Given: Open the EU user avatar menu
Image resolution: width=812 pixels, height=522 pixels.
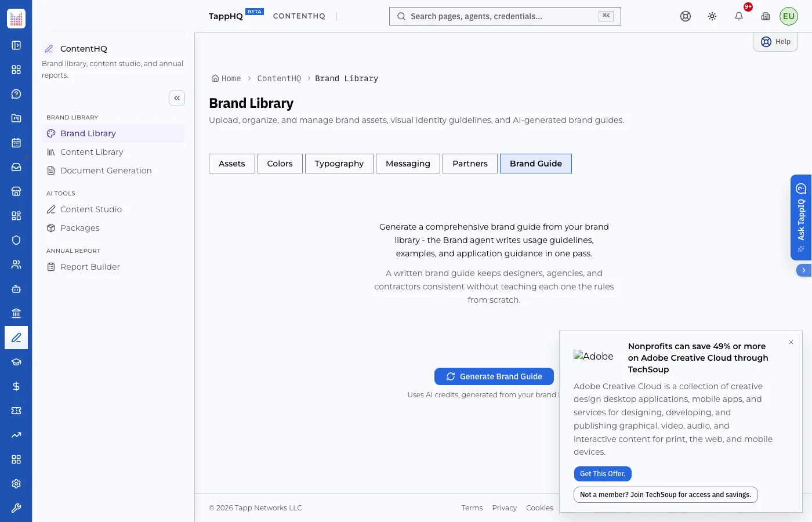Looking at the screenshot, I should pyautogui.click(x=789, y=16).
